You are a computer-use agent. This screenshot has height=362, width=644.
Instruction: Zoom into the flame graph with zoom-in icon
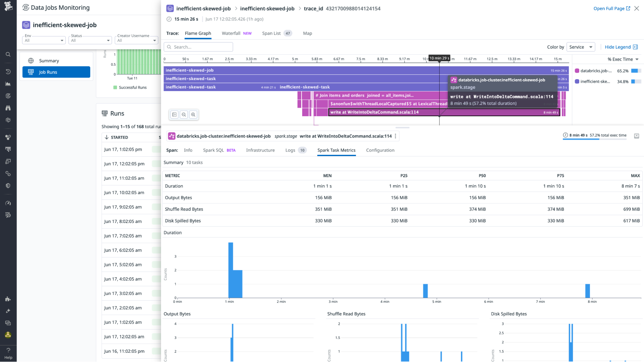[193, 115]
